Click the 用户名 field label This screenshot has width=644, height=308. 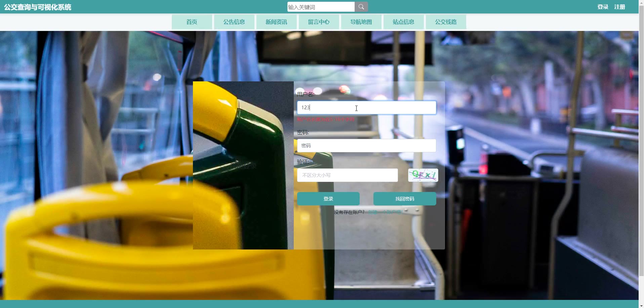coord(306,94)
